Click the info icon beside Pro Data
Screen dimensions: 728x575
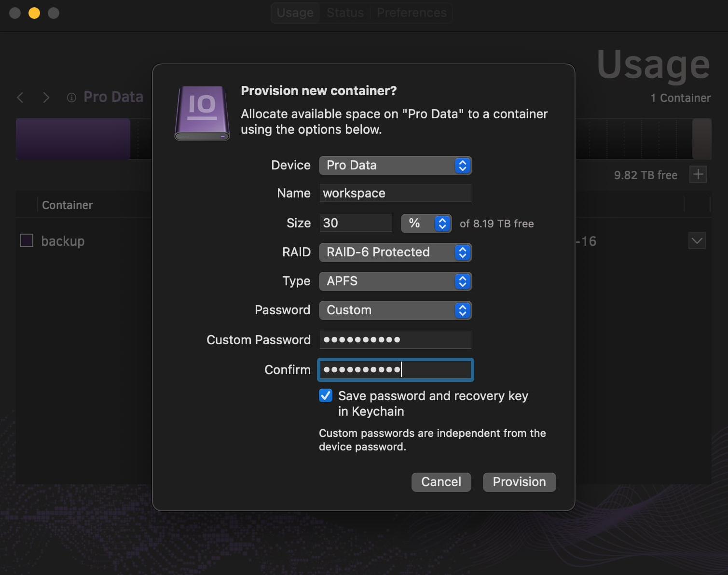[x=71, y=98]
